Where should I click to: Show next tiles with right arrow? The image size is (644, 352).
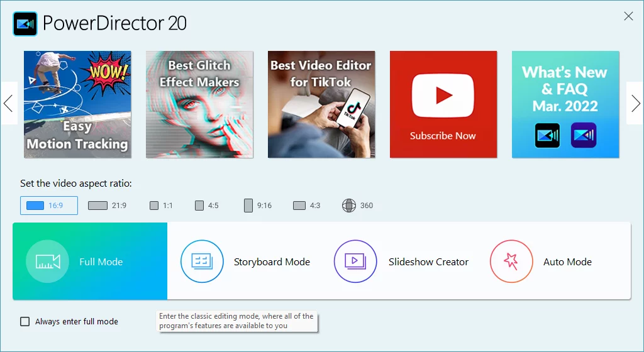635,103
